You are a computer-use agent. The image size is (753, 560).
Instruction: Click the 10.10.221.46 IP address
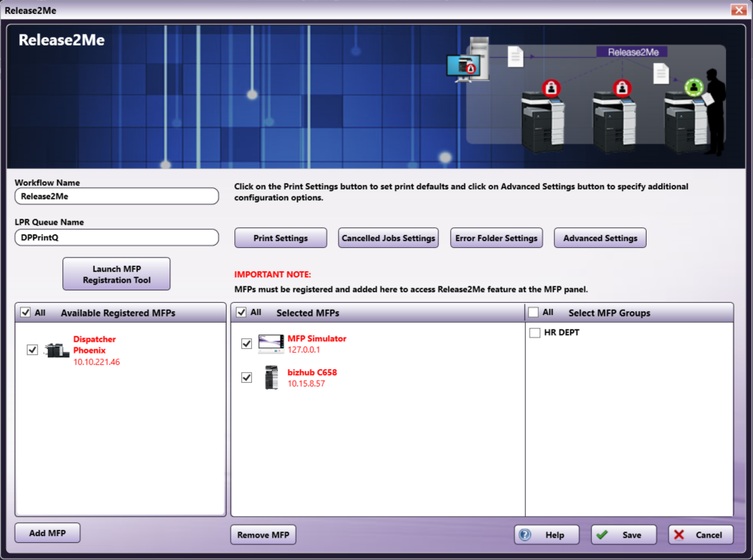tap(96, 362)
